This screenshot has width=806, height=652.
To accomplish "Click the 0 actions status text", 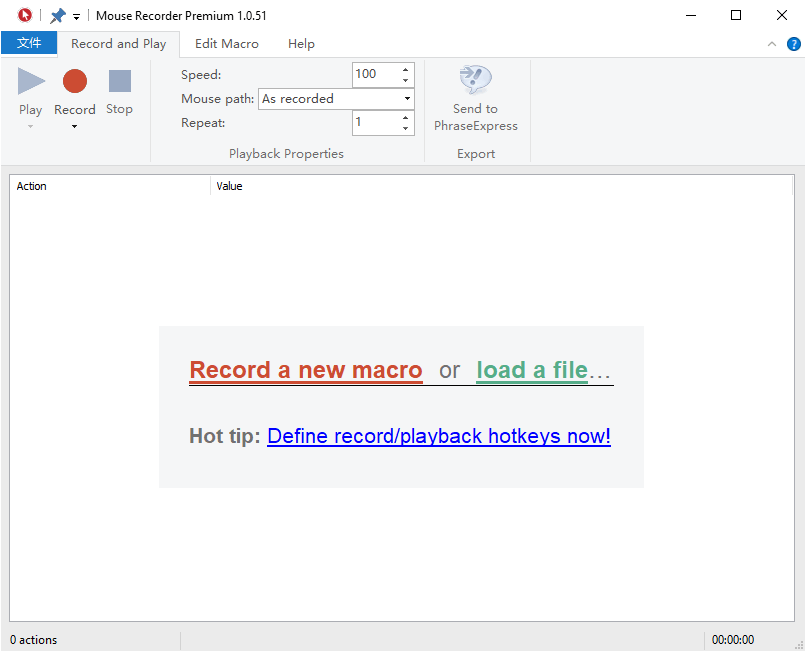I will tap(33, 640).
